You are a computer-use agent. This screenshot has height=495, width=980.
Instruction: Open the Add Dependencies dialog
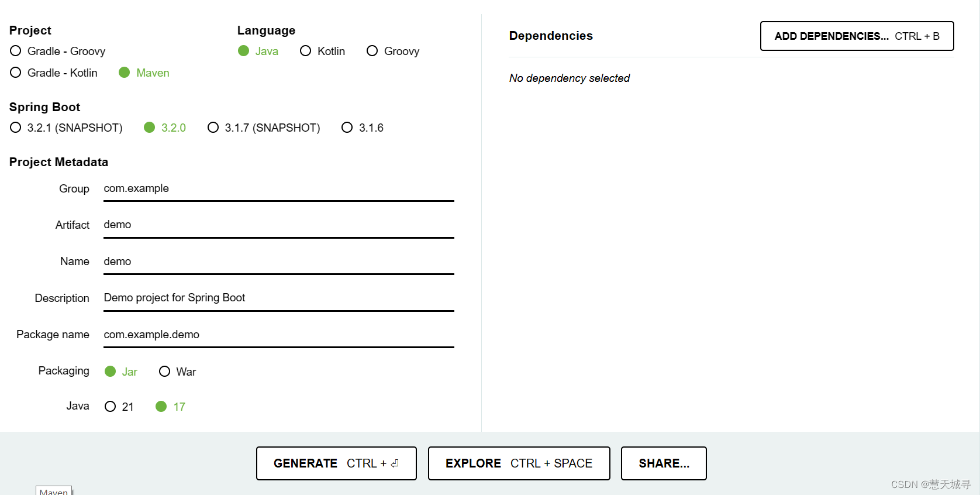click(x=857, y=36)
